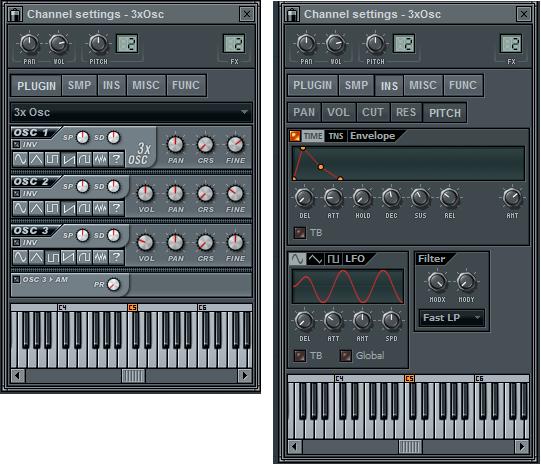Select saw wave shape for OSC 2

(68, 208)
